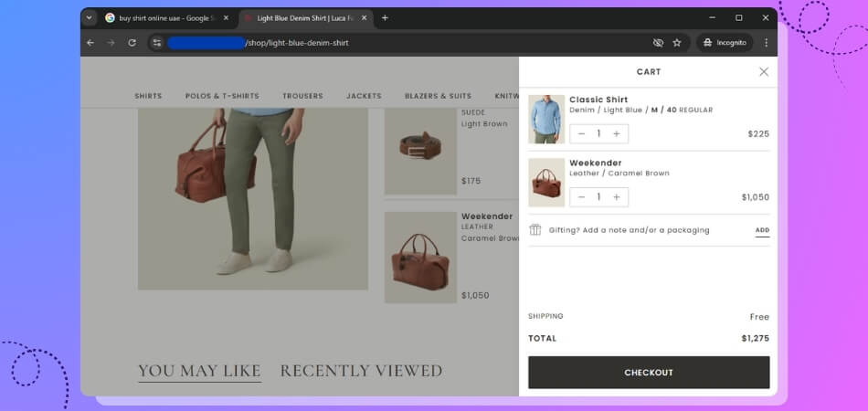Open the Weekender product image on page
The image size is (868, 411).
pyautogui.click(x=420, y=258)
